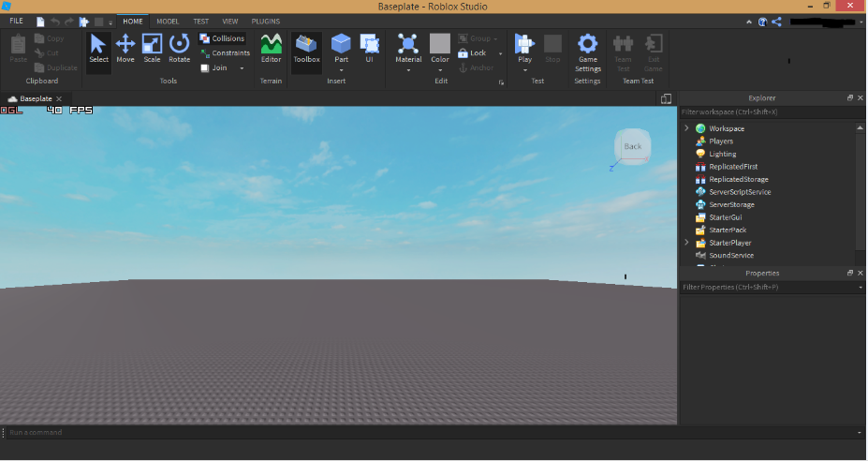Switch to the VIEW tab
The height and width of the screenshot is (461, 868).
(230, 21)
